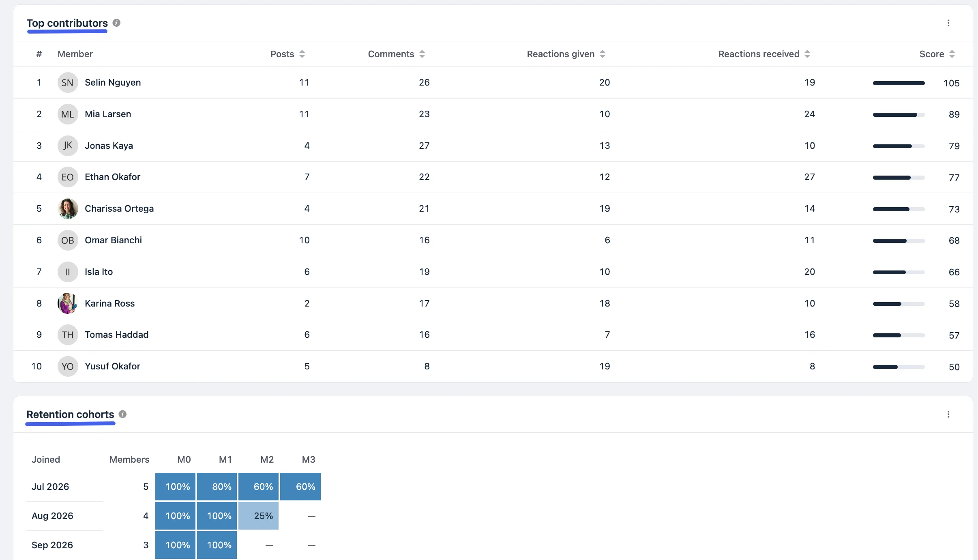Select Jul 2026 cohort M3 60% cell

[x=300, y=487]
